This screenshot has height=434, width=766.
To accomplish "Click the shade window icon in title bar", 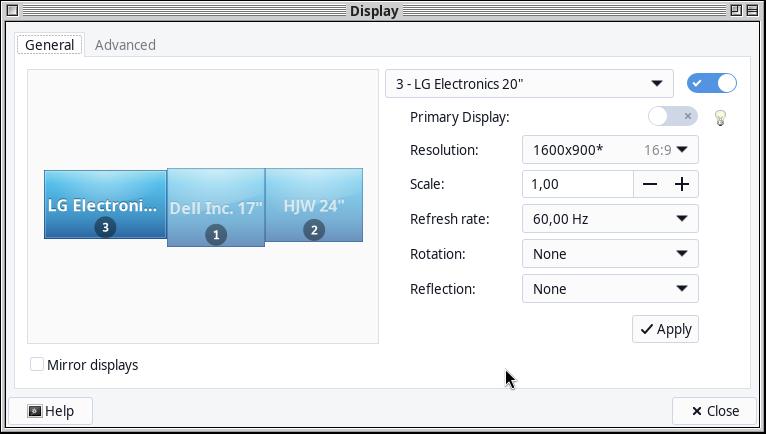I will 753,10.
